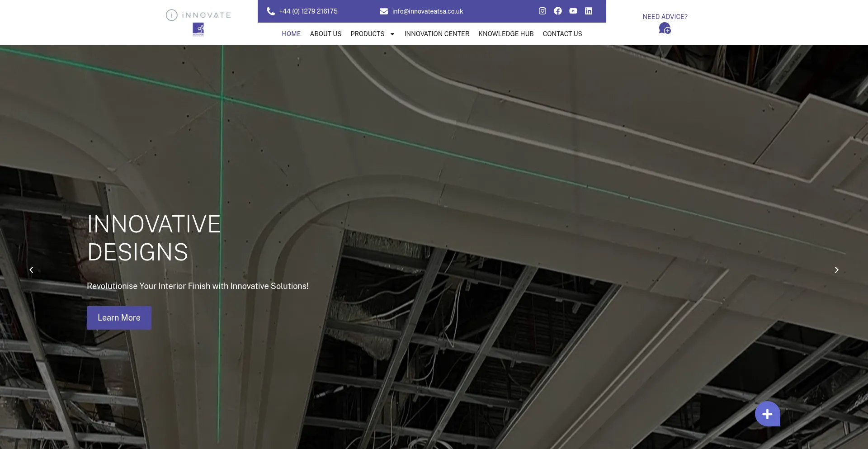This screenshot has width=868, height=449.
Task: Click the phone handset icon
Action: pyautogui.click(x=271, y=11)
